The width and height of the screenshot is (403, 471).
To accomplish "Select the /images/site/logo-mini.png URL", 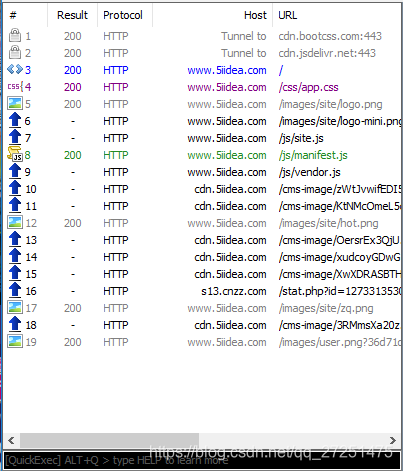I will tap(340, 121).
